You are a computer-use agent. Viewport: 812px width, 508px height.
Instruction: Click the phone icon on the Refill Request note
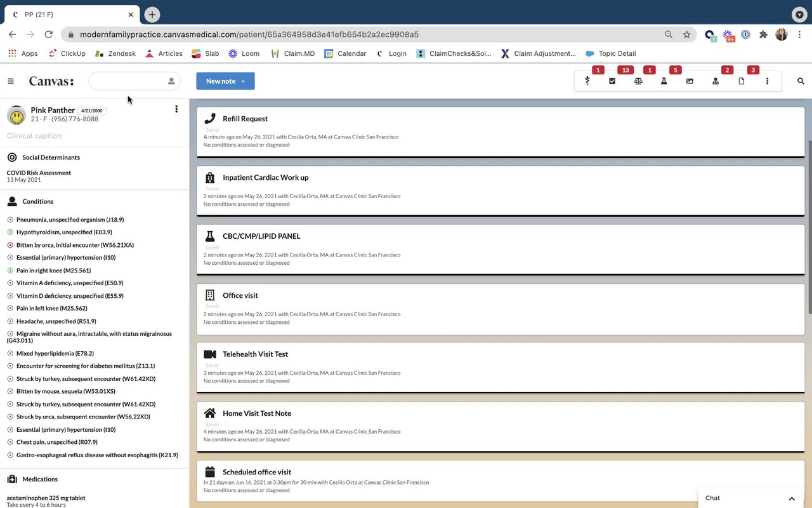tap(210, 119)
